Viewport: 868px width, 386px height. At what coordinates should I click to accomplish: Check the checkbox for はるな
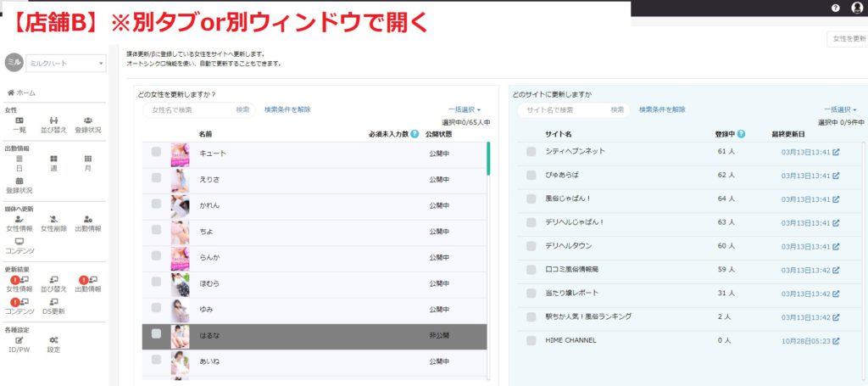click(156, 333)
